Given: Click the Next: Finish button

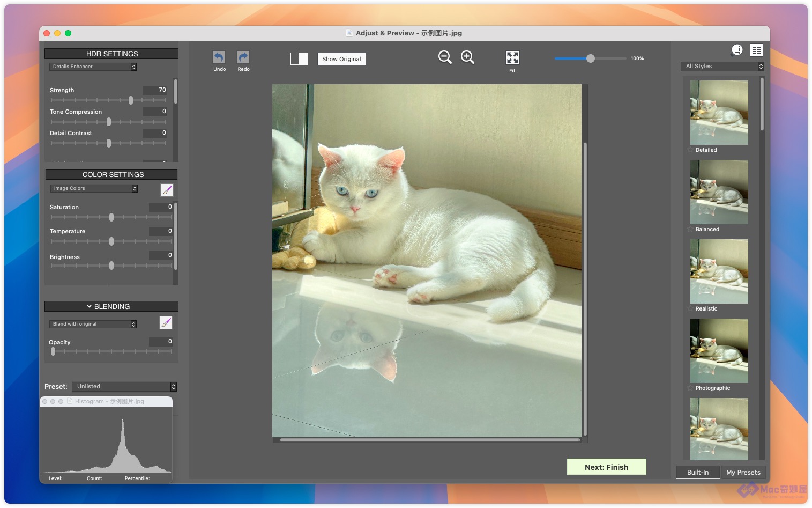Looking at the screenshot, I should point(606,467).
